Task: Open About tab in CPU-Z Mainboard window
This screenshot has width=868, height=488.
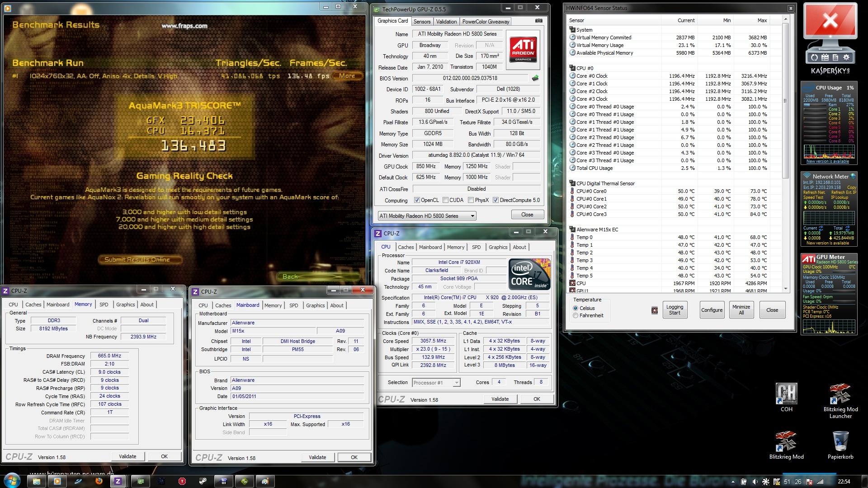Action: tap(337, 305)
